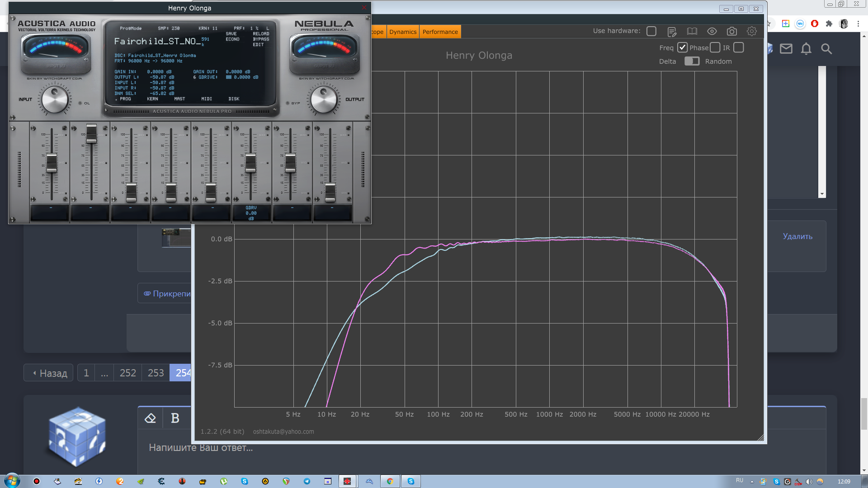
Task: Open the MIDI page on Nebula display
Action: coord(207,99)
